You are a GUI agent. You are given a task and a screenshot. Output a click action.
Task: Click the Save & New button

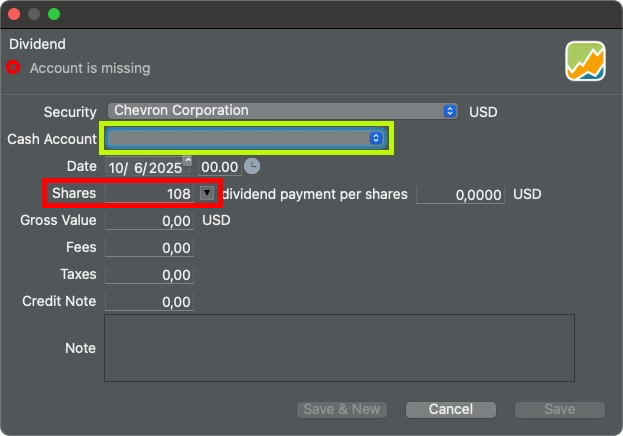(x=342, y=409)
